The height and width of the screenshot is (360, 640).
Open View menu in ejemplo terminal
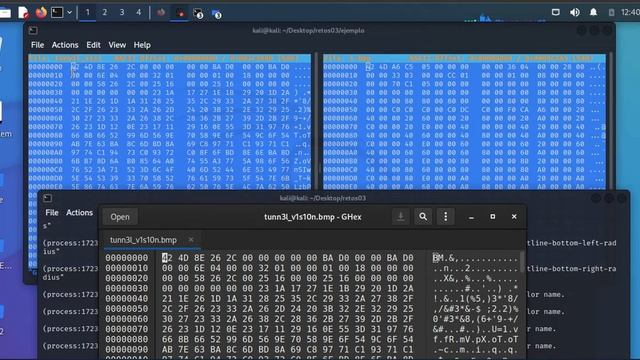coord(117,45)
